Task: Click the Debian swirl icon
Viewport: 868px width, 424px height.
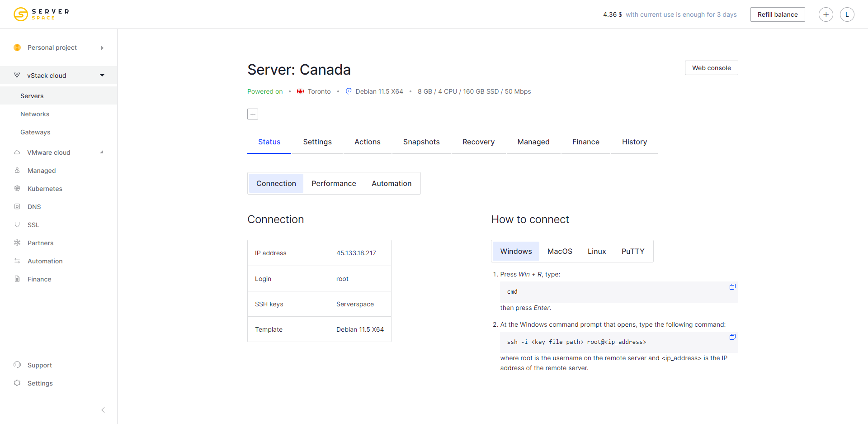Action: point(349,91)
